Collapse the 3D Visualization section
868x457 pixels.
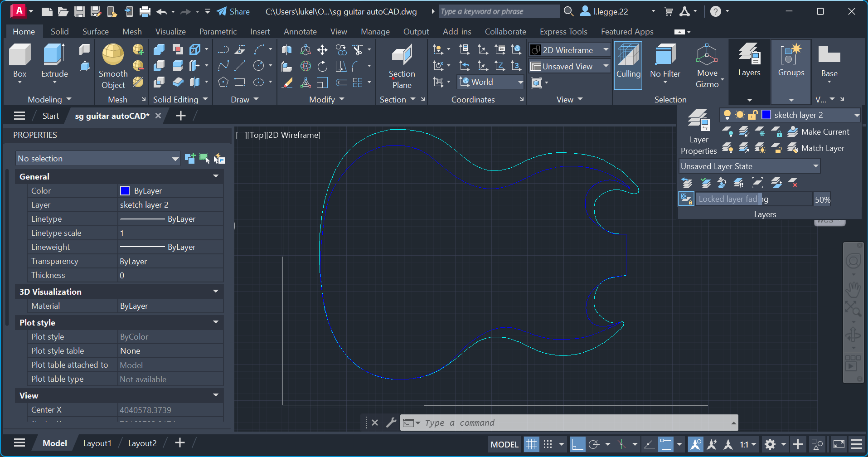215,292
